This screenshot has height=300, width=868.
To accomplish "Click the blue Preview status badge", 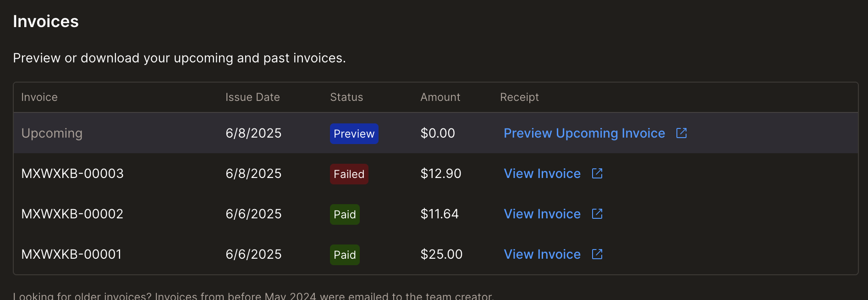I will pyautogui.click(x=354, y=133).
